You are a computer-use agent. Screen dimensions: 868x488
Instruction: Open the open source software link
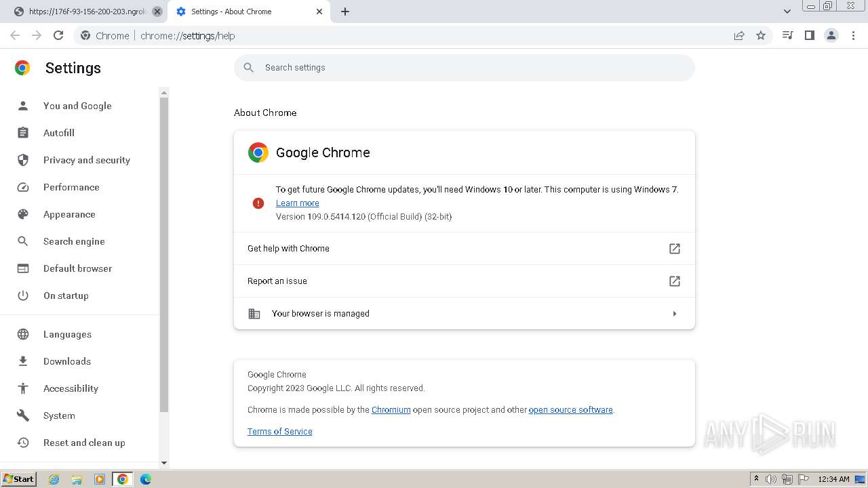(570, 410)
